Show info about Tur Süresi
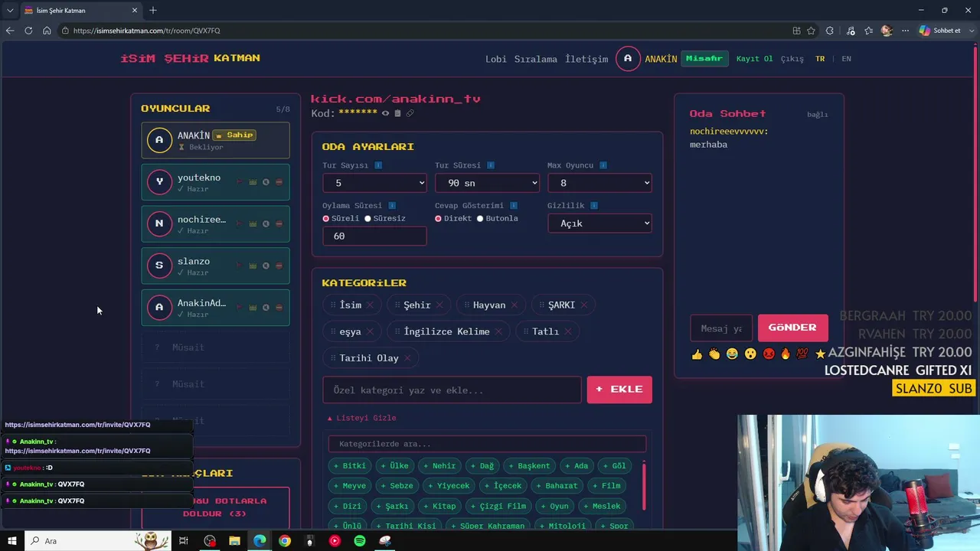Viewport: 980px width, 551px height. coord(491,165)
